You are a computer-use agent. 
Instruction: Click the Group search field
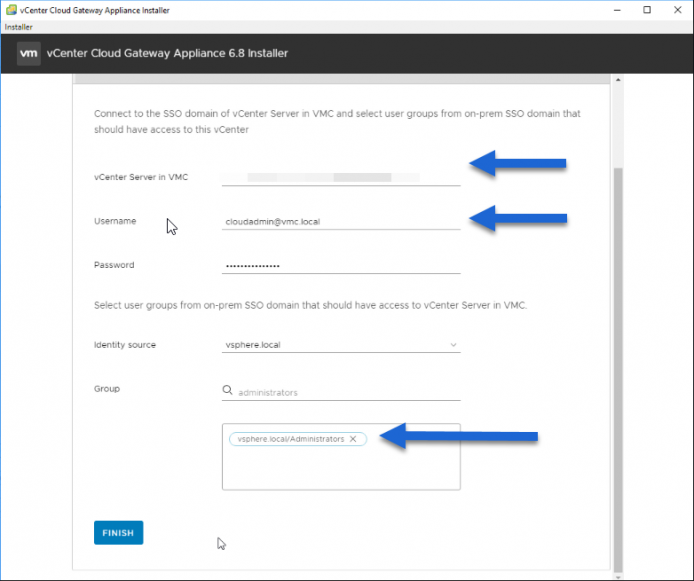(341, 392)
